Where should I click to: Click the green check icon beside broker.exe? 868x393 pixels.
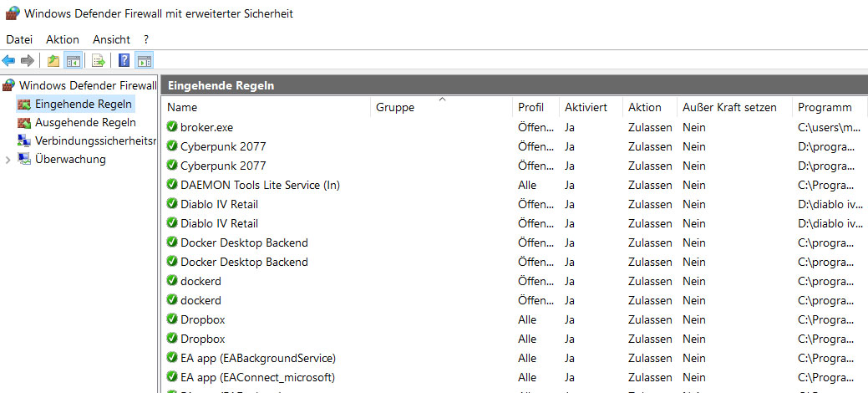[172, 127]
